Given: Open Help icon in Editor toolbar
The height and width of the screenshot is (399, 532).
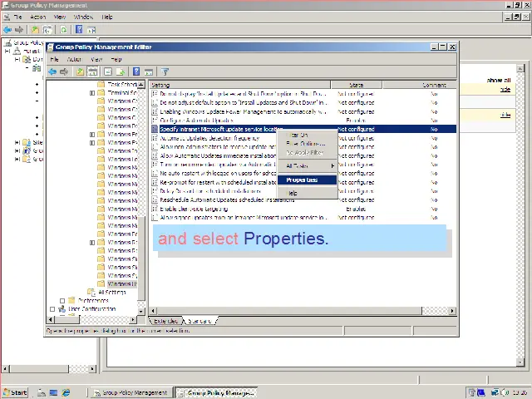Looking at the screenshot, I should (136, 71).
